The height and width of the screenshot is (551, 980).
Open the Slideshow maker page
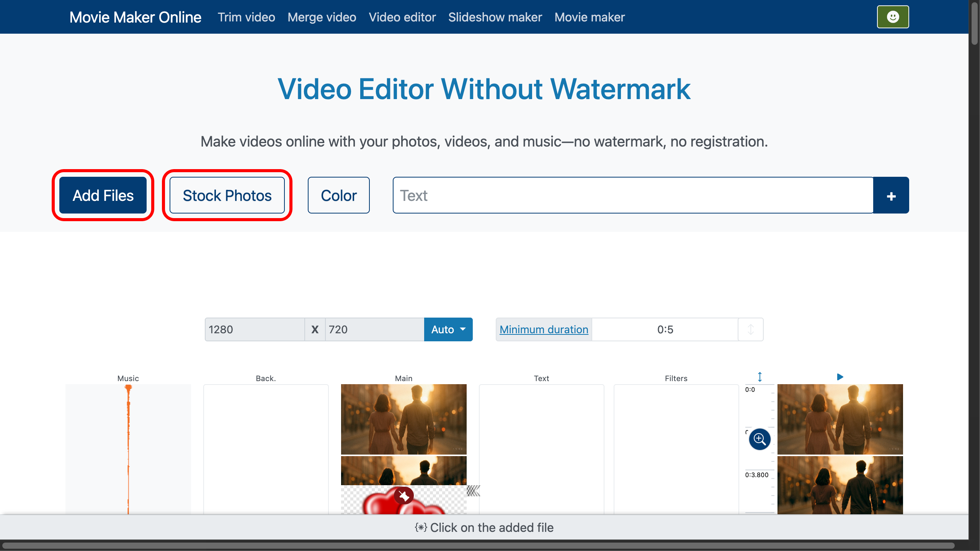(x=495, y=17)
